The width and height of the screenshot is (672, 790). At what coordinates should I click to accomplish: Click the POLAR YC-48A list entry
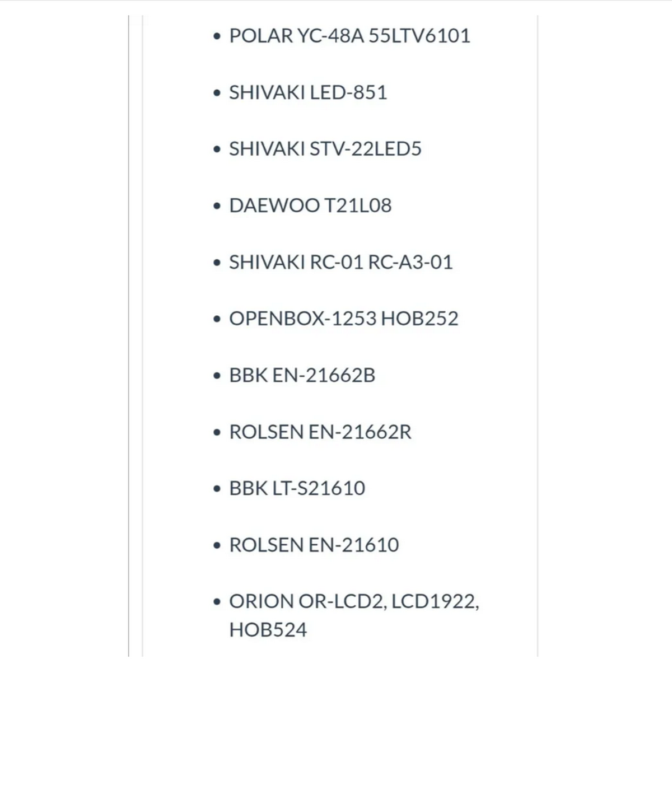[x=297, y=36]
